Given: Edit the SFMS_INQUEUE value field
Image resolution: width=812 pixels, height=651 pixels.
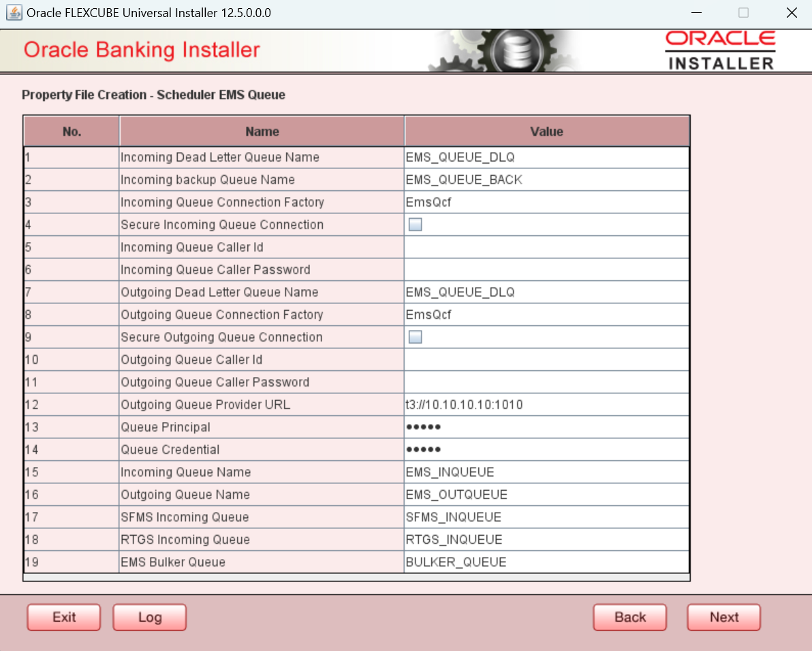Looking at the screenshot, I should click(x=546, y=517).
